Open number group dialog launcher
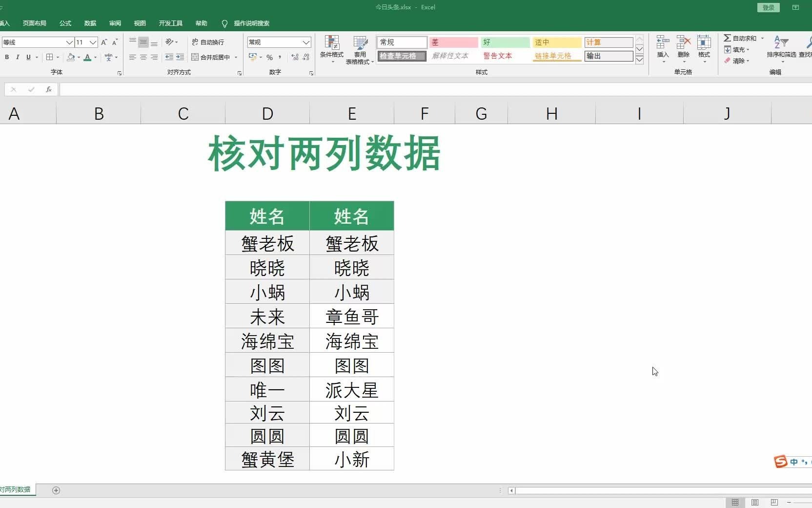This screenshot has height=508, width=812. click(x=311, y=73)
